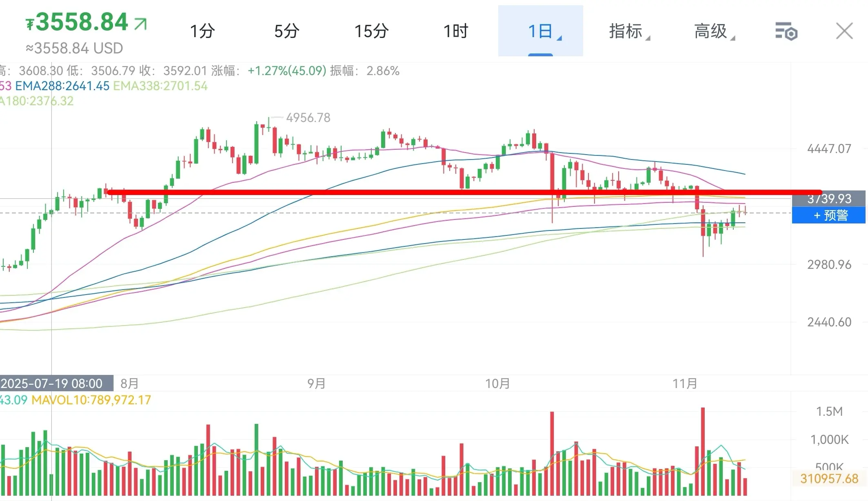Click the 2025-07-19 08:00 date marker
This screenshot has width=868, height=501.
[52, 384]
